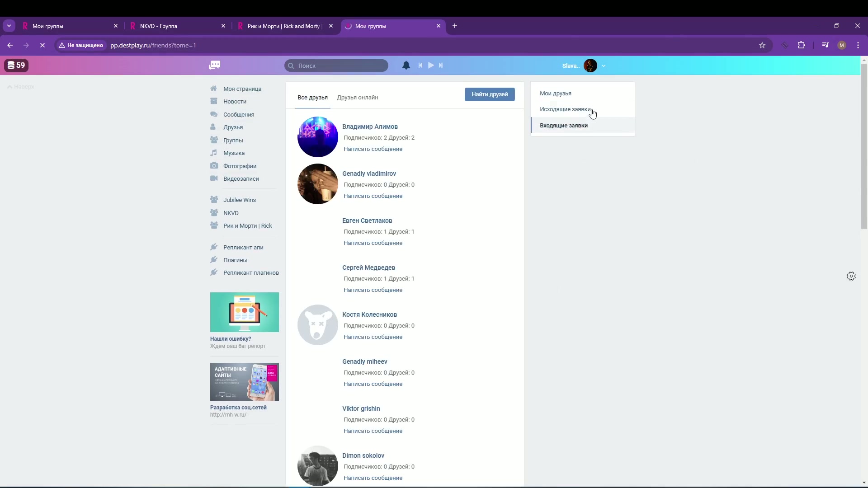Play music with the header play button
The height and width of the screenshot is (488, 868).
(431, 66)
